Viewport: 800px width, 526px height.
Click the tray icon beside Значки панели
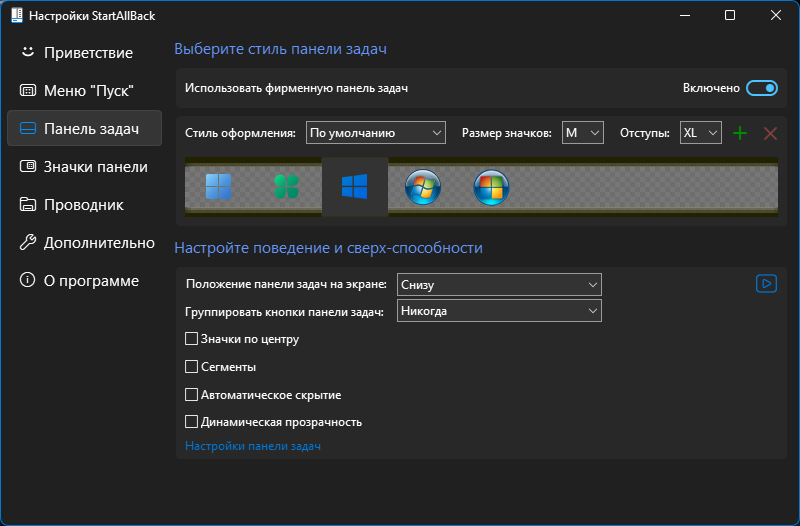[28, 166]
